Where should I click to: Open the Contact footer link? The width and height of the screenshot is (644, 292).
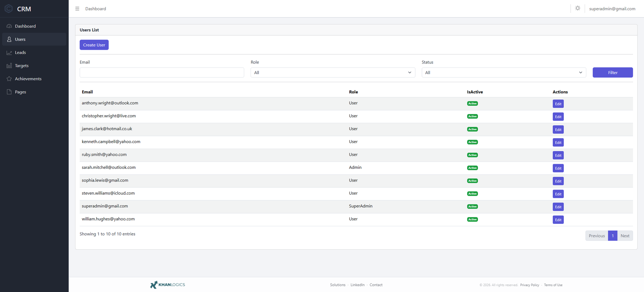(376, 285)
